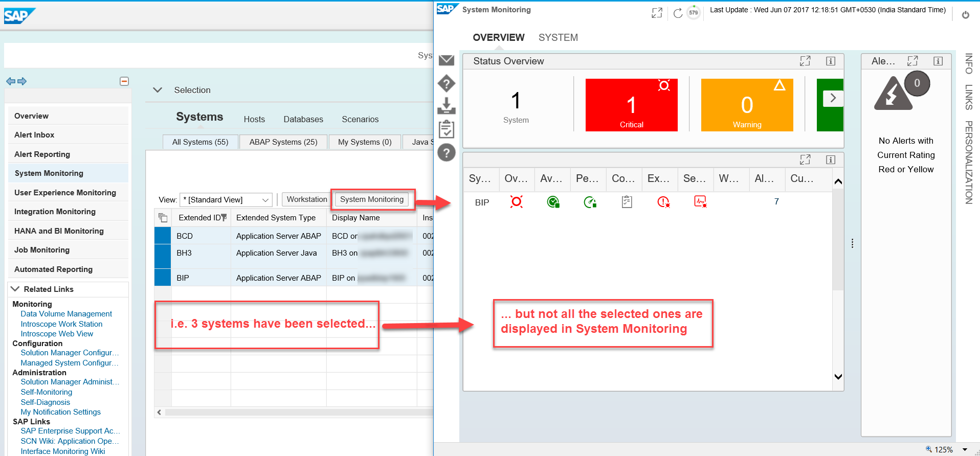This screenshot has height=456, width=980.
Task: Open the clipboard checklist icon in sidebar
Action: [447, 129]
